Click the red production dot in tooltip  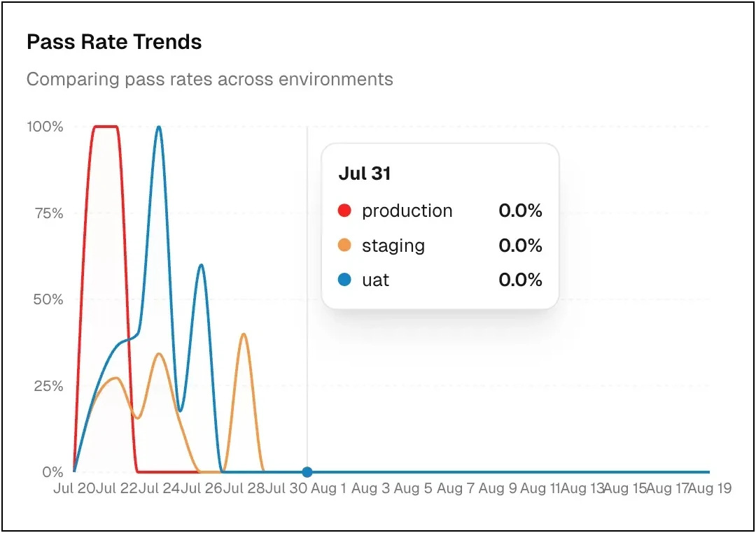pyautogui.click(x=344, y=211)
